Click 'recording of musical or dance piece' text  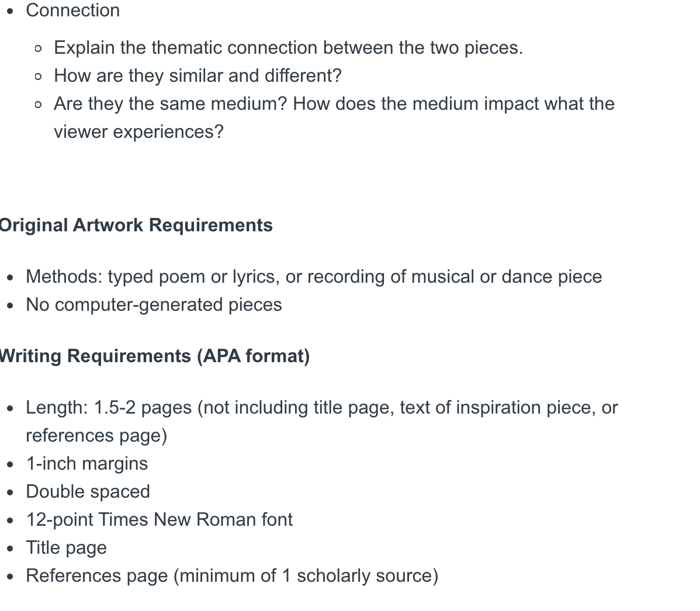[455, 277]
